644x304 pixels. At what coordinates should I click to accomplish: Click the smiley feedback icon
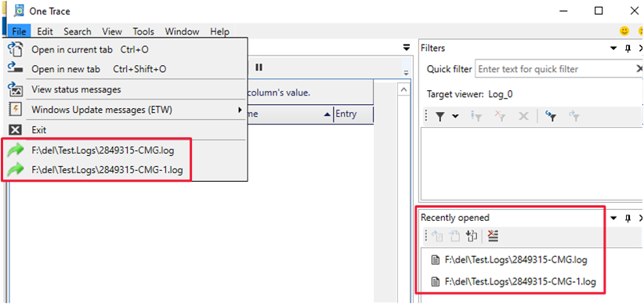click(624, 31)
